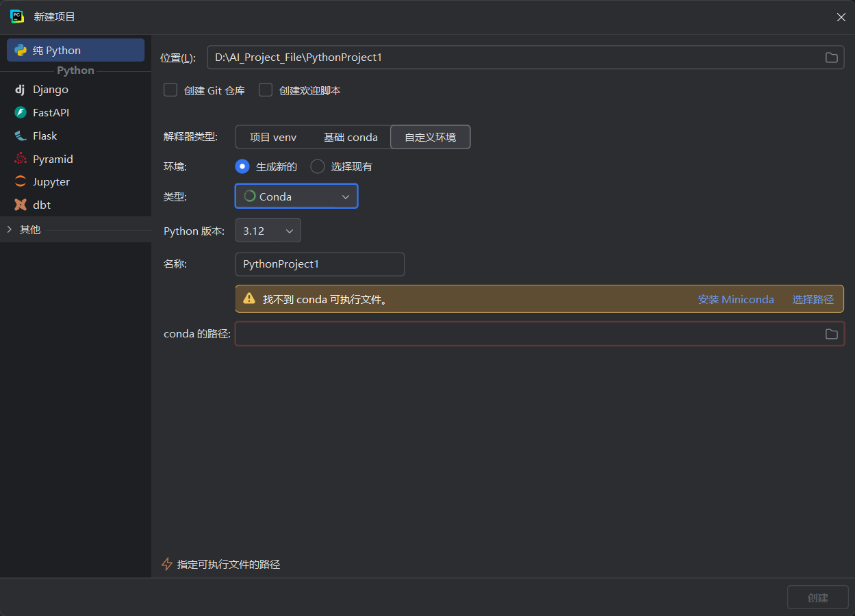Click the 名称 PythonProject1 field
This screenshot has width=855, height=616.
point(320,264)
